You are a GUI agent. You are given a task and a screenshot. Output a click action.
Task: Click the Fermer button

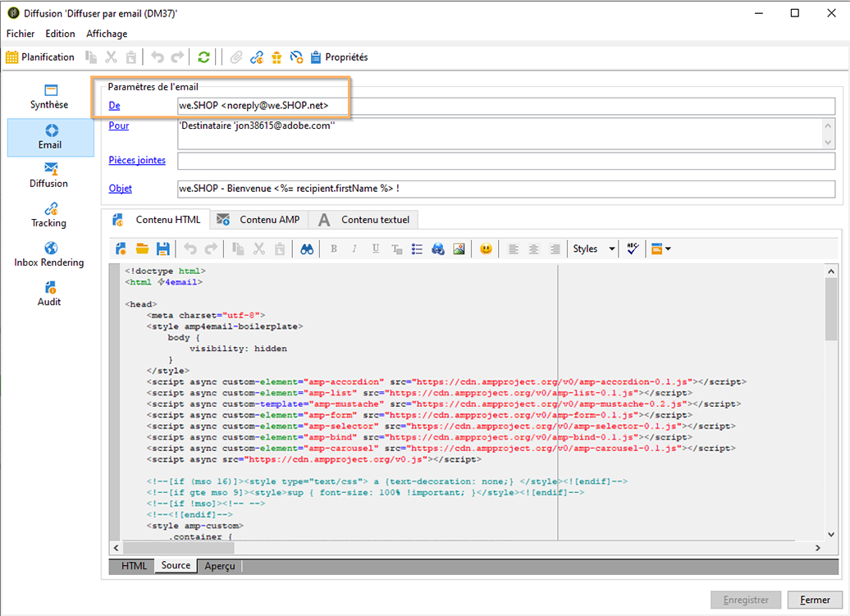814,600
